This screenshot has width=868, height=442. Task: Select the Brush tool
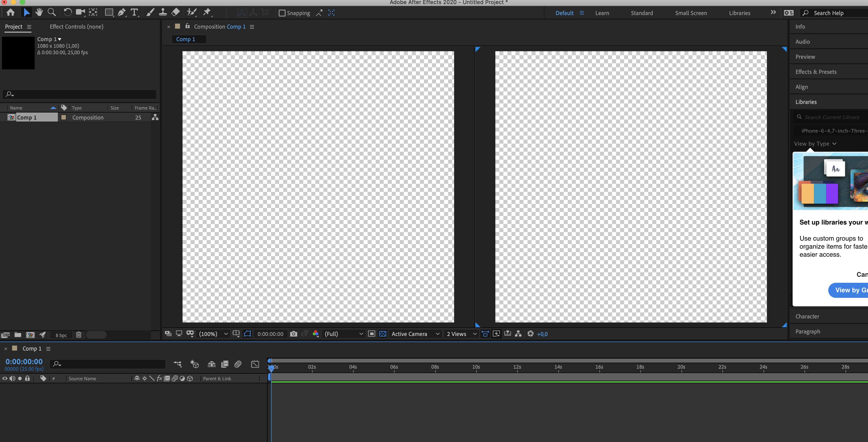[150, 13]
